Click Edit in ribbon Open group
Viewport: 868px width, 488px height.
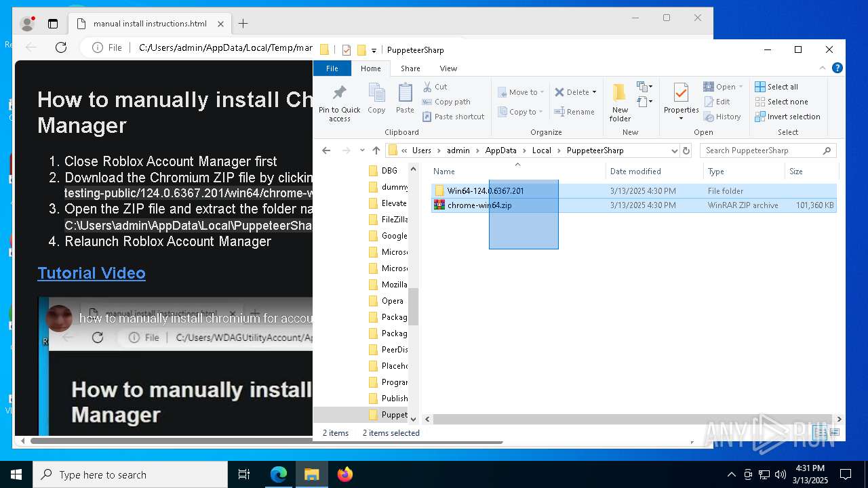[x=717, y=102]
